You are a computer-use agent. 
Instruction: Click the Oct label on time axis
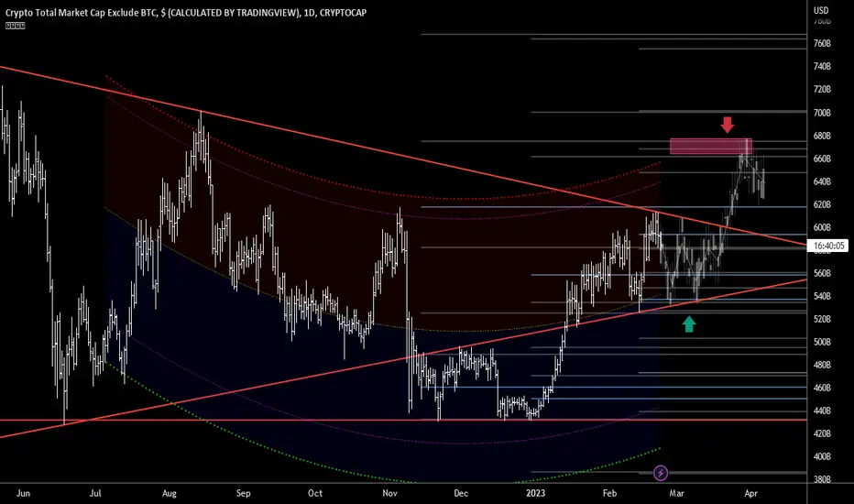(315, 493)
